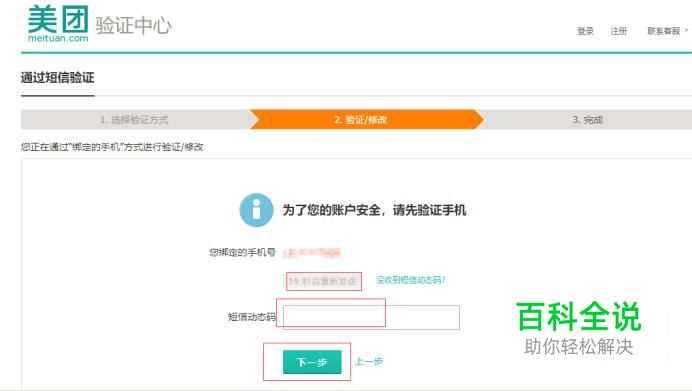Click the Meituan logo
This screenshot has height=391, width=692.
58,24
